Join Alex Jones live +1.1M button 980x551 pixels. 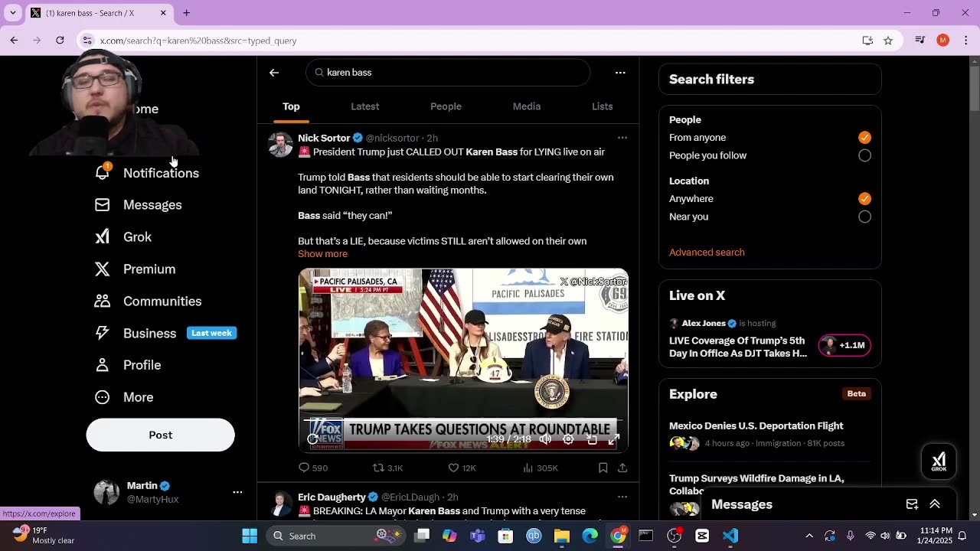click(x=844, y=345)
